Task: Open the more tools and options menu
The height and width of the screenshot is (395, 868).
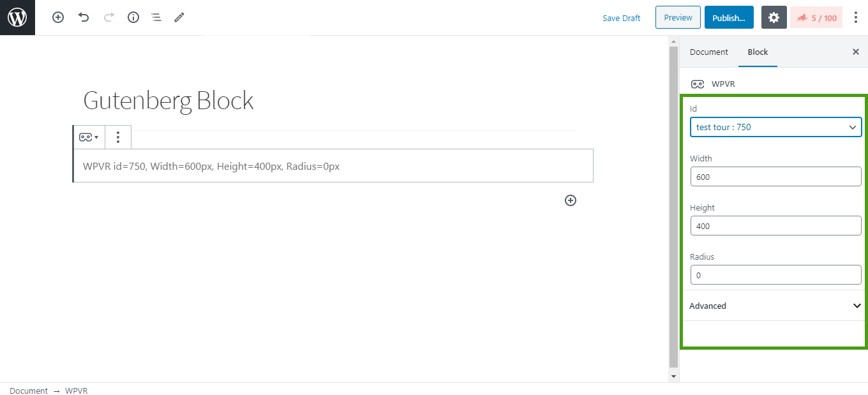Action: pyautogui.click(x=856, y=18)
